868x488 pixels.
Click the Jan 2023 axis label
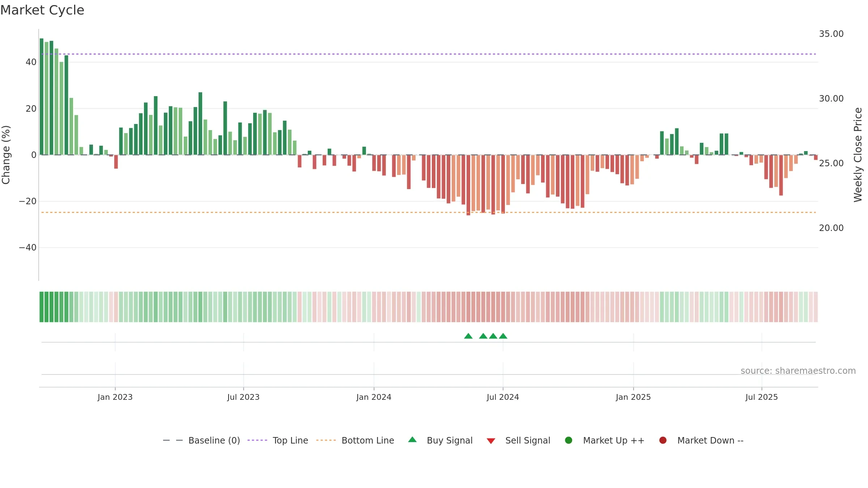click(115, 397)
